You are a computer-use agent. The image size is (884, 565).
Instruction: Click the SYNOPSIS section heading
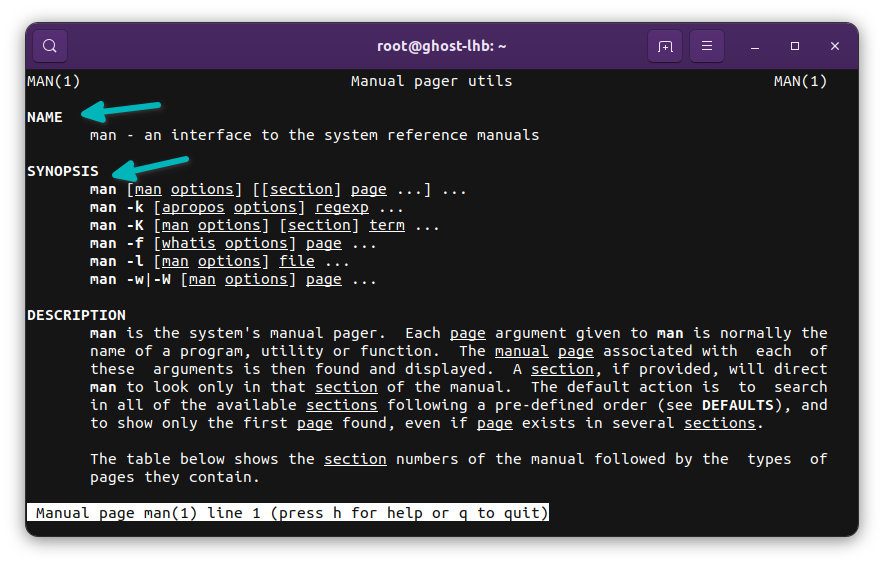click(x=63, y=171)
